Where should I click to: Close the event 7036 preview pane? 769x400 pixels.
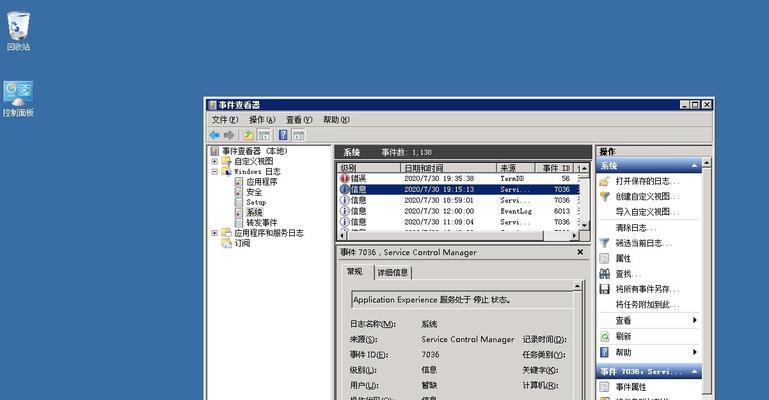tap(580, 252)
